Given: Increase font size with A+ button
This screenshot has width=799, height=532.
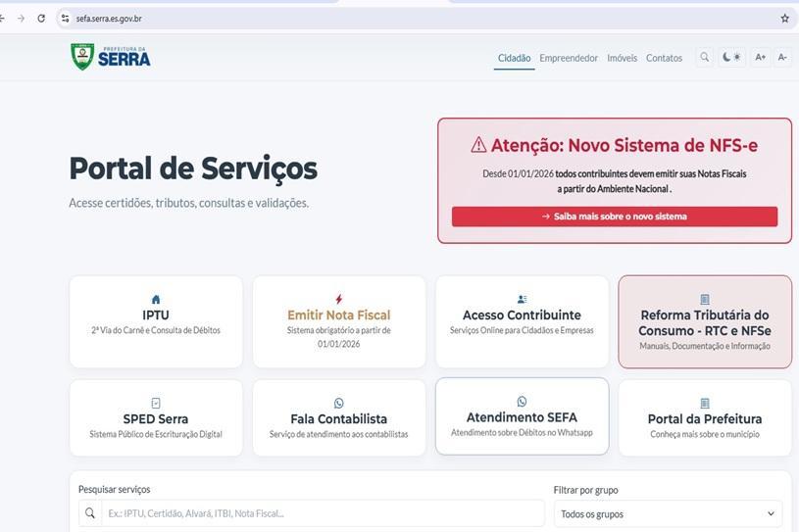Looking at the screenshot, I should (760, 57).
